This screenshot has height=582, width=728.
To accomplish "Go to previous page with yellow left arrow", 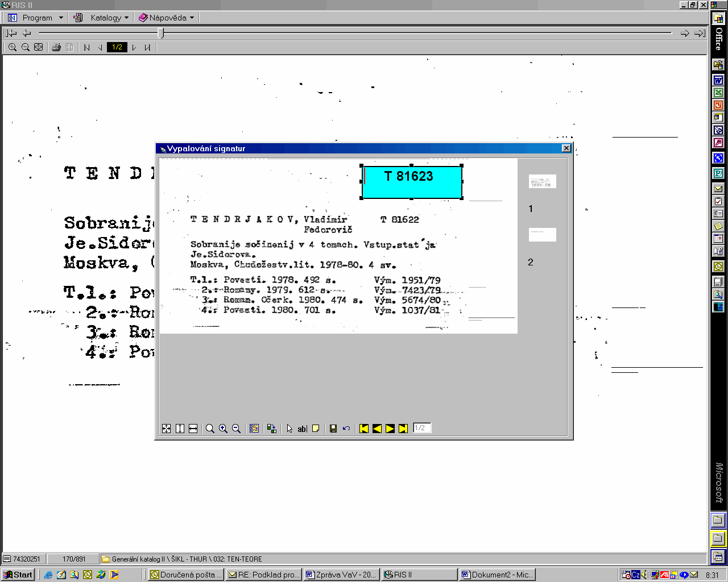I will pyautogui.click(x=377, y=429).
